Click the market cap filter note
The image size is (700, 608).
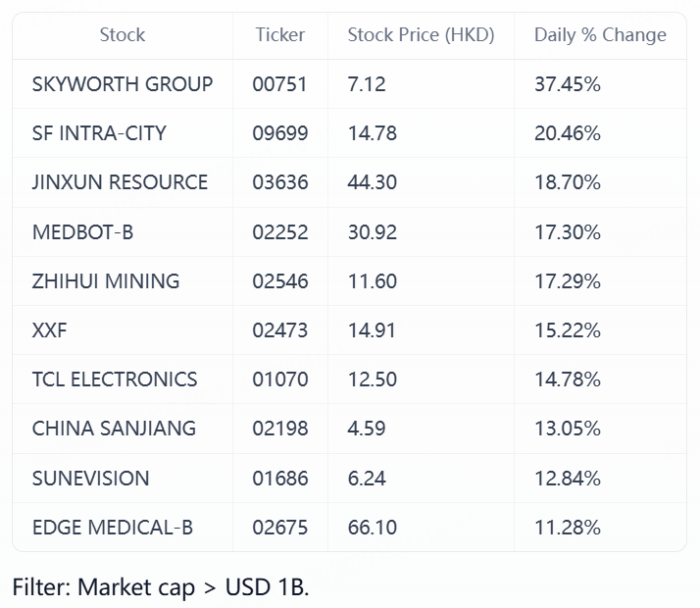(x=161, y=587)
